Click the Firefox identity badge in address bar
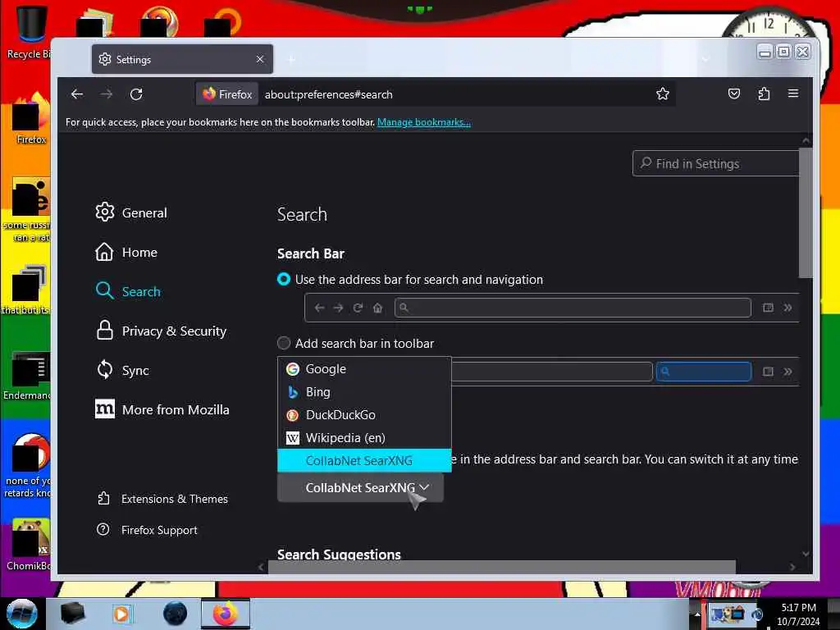 click(227, 94)
